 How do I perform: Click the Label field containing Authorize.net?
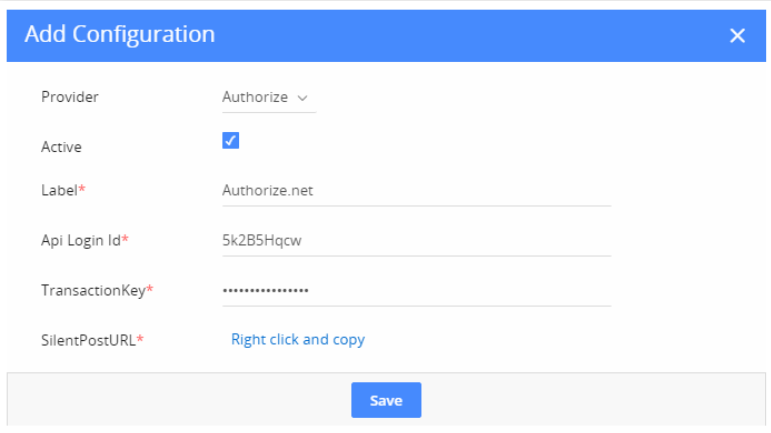416,191
